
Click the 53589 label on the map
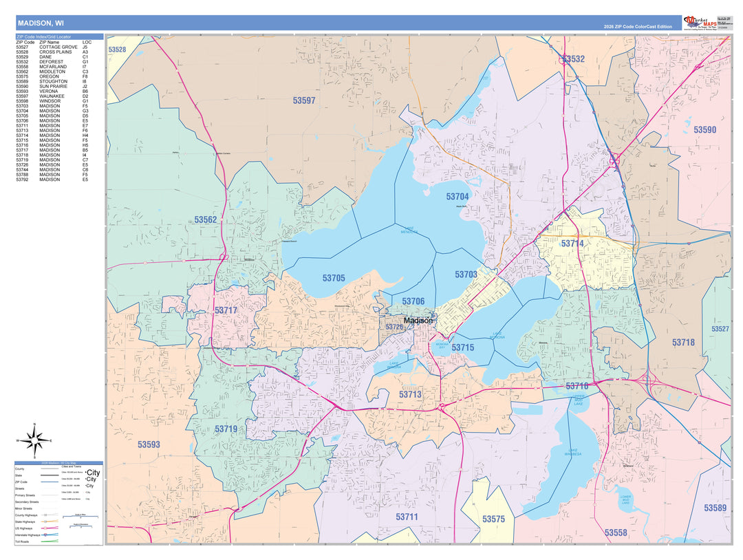pyautogui.click(x=715, y=508)
